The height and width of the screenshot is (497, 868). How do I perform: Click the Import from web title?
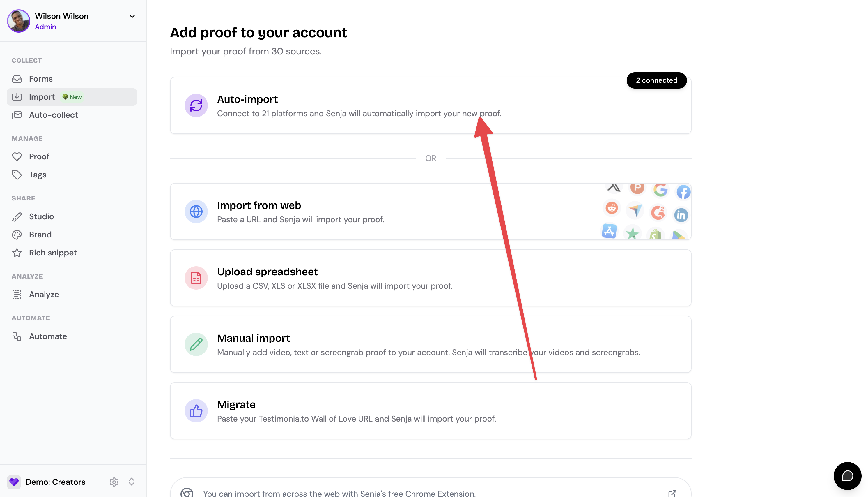[x=259, y=205]
